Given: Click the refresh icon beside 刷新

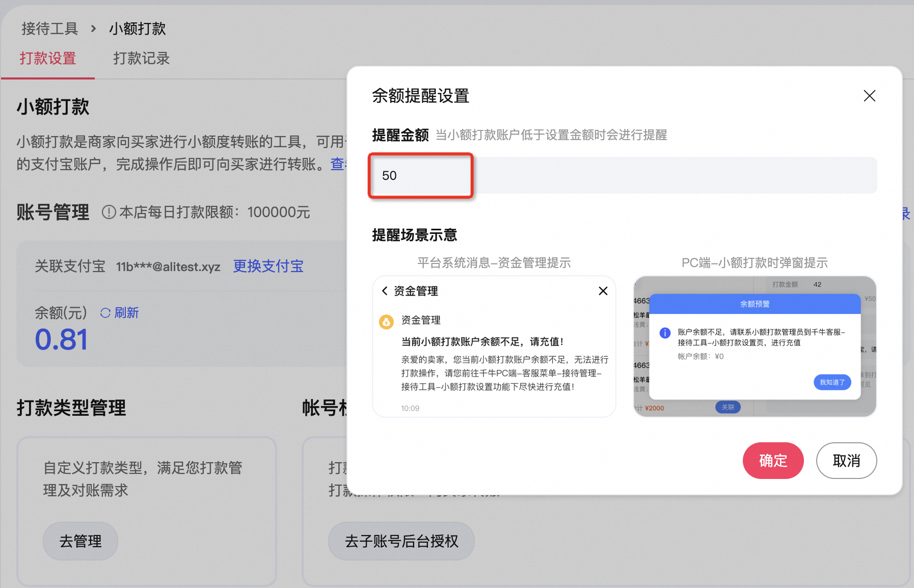Looking at the screenshot, I should pos(105,313).
